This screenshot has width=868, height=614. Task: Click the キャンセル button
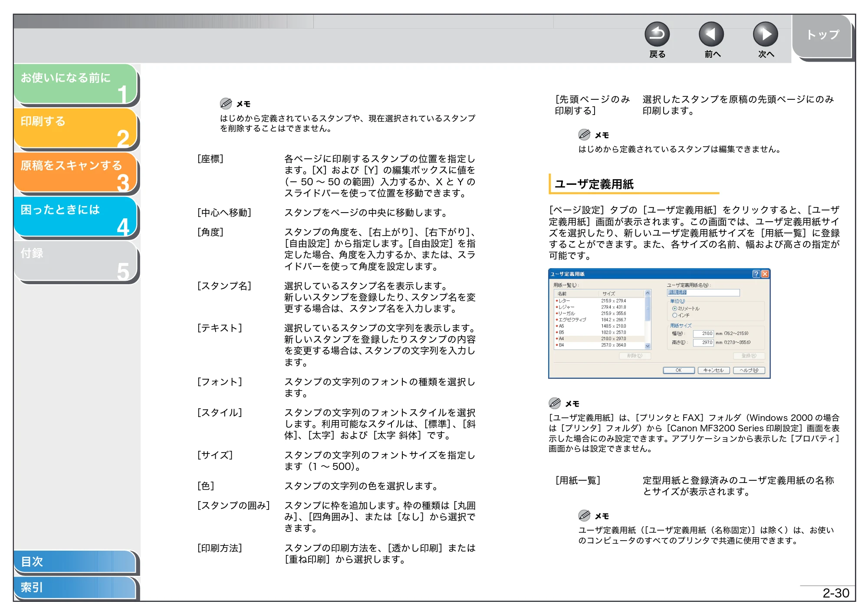tap(713, 370)
